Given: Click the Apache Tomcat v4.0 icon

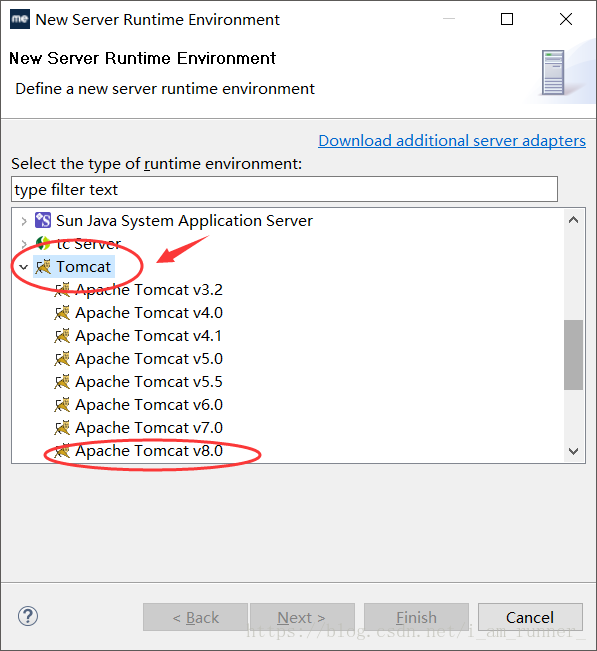Looking at the screenshot, I should tap(62, 313).
